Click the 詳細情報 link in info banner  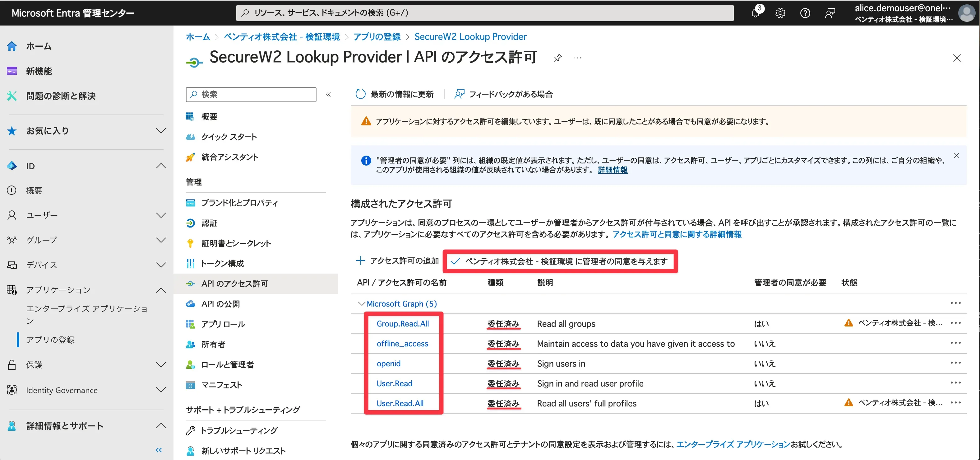click(x=612, y=170)
